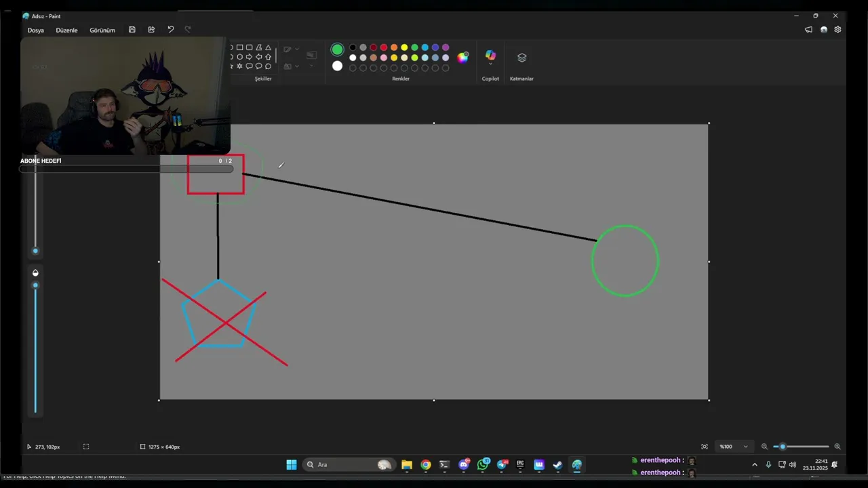The width and height of the screenshot is (868, 488).
Task: Select the oval callout shape
Action: (x=258, y=66)
